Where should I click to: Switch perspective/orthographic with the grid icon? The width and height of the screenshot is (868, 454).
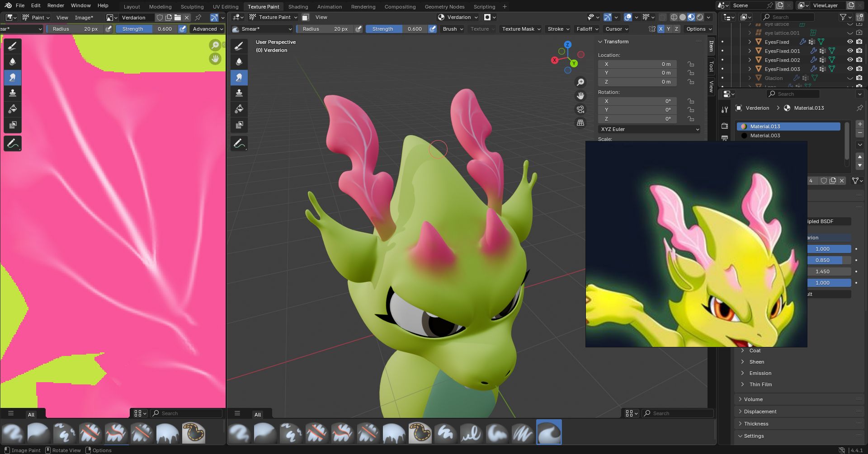pyautogui.click(x=580, y=123)
